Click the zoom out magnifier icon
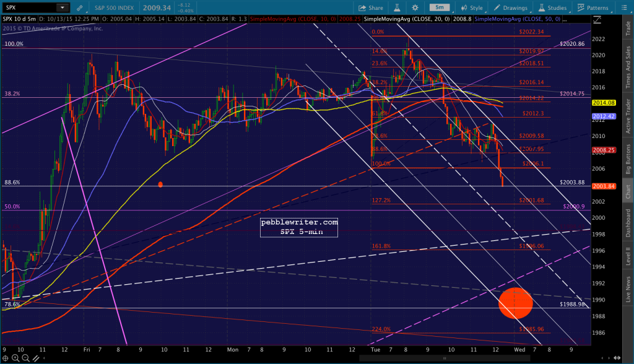The width and height of the screenshot is (634, 364). pos(25,358)
